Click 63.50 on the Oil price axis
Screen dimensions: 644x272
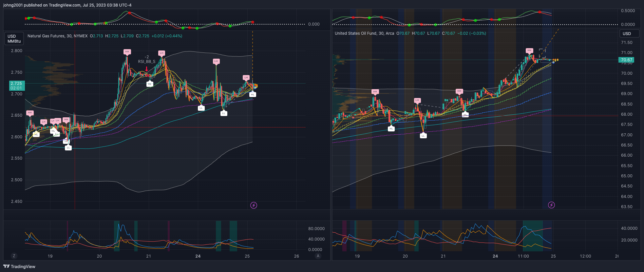coord(627,207)
